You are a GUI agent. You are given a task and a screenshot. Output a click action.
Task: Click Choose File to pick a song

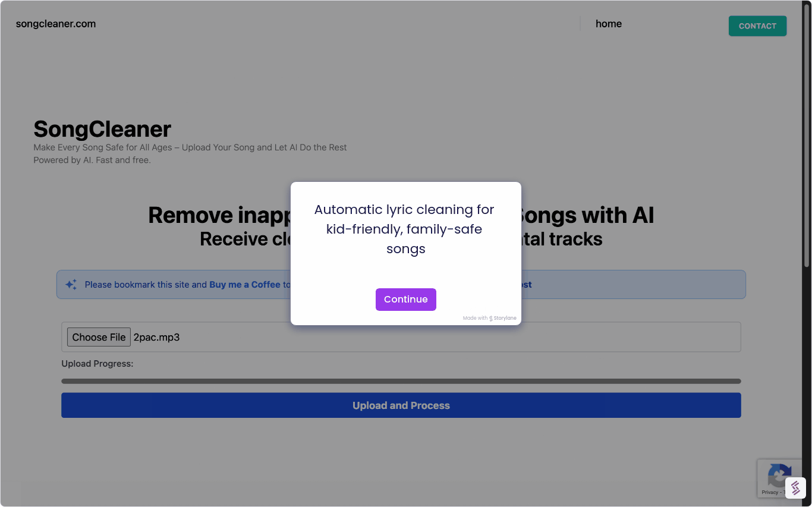[99, 337]
